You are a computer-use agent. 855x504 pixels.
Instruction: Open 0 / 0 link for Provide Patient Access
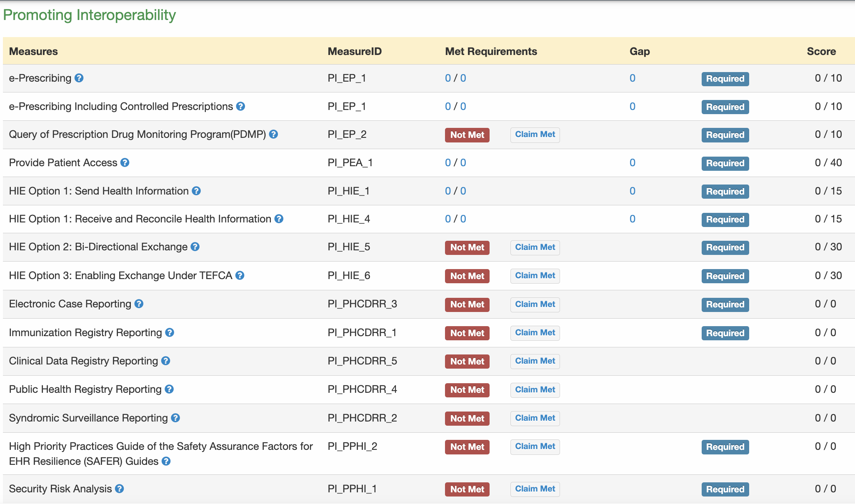click(x=455, y=162)
